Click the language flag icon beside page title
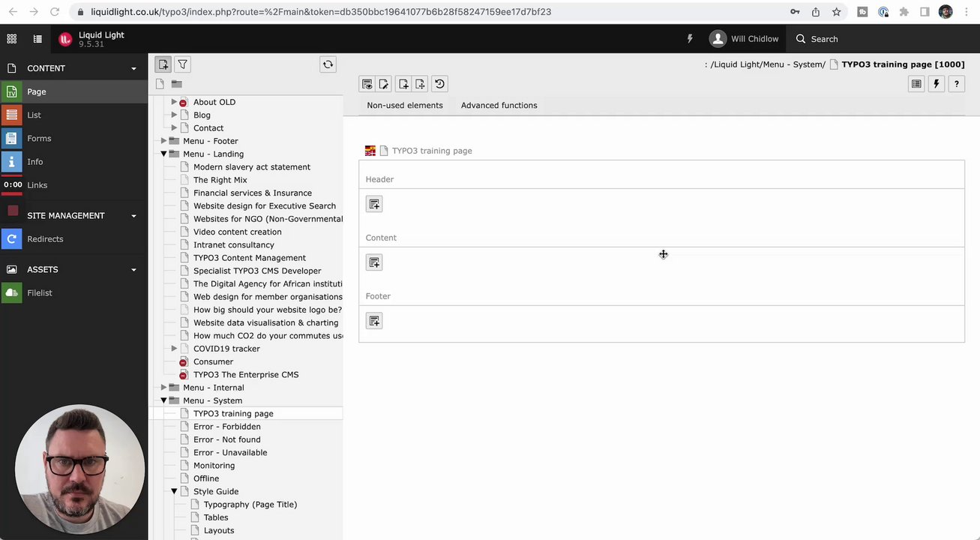This screenshot has width=980, height=540. pyautogui.click(x=370, y=151)
